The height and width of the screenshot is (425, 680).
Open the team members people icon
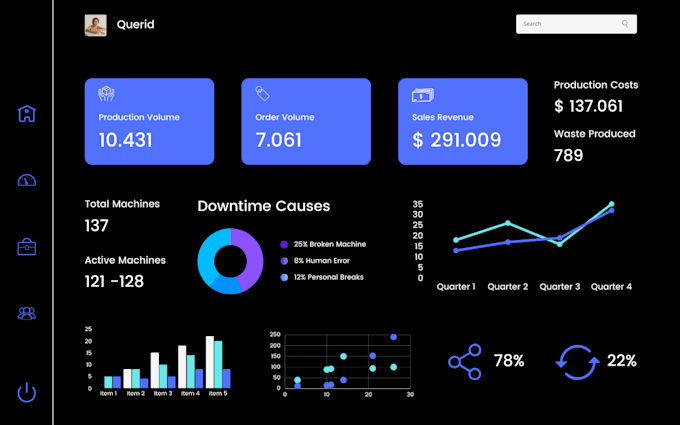[26, 313]
